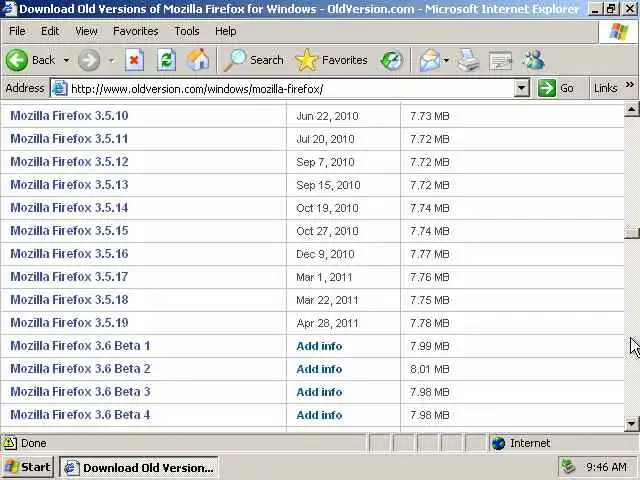Click the page icon in the address bar
Screen dimensions: 640x480
(60, 88)
